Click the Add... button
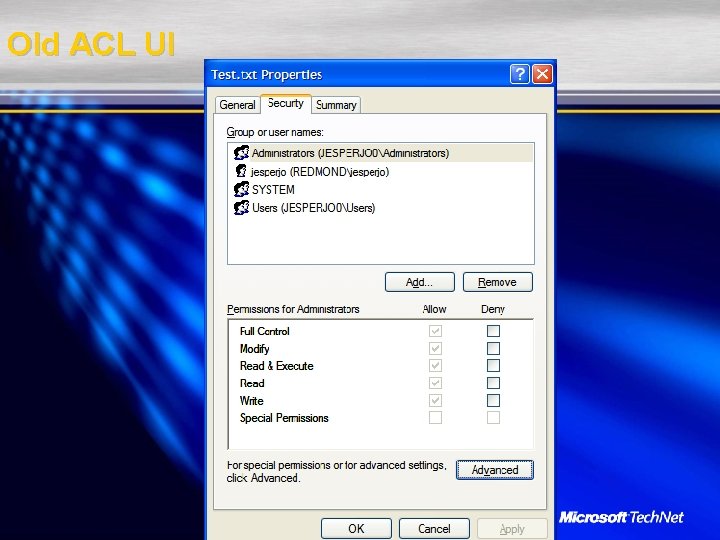The image size is (720, 540). (x=420, y=282)
